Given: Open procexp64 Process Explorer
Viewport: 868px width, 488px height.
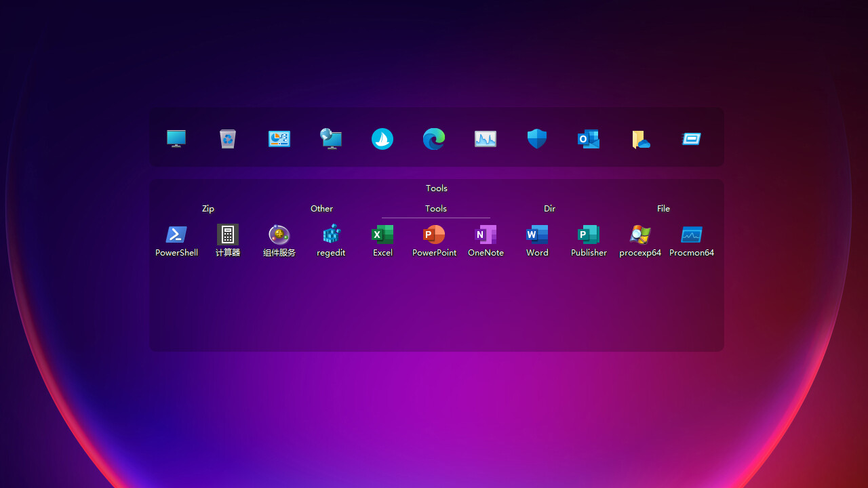Looking at the screenshot, I should [640, 241].
